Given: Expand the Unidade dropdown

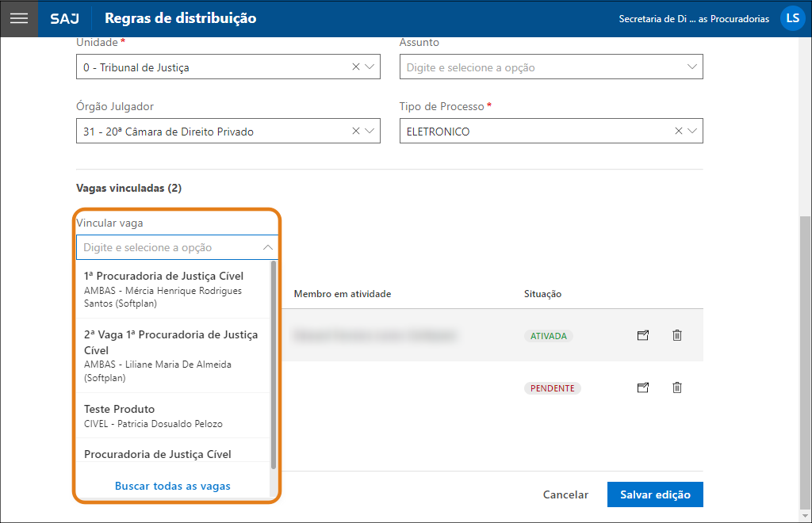Looking at the screenshot, I should [370, 67].
